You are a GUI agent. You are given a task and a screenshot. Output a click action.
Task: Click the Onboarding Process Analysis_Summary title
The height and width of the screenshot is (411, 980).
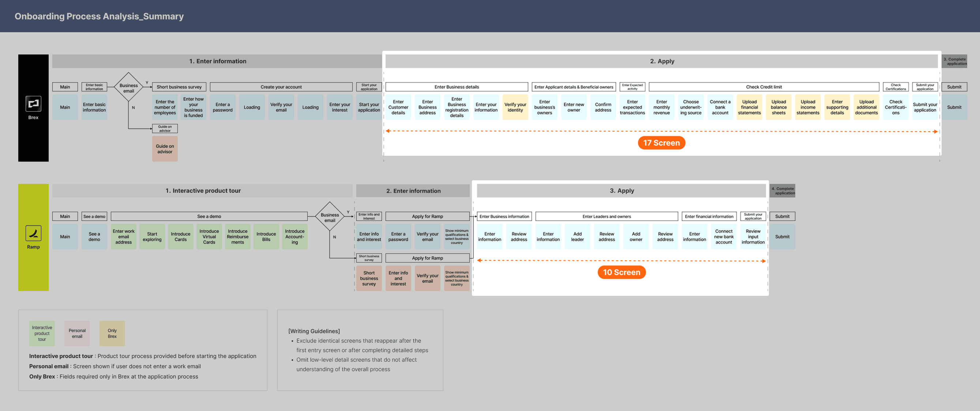(99, 16)
